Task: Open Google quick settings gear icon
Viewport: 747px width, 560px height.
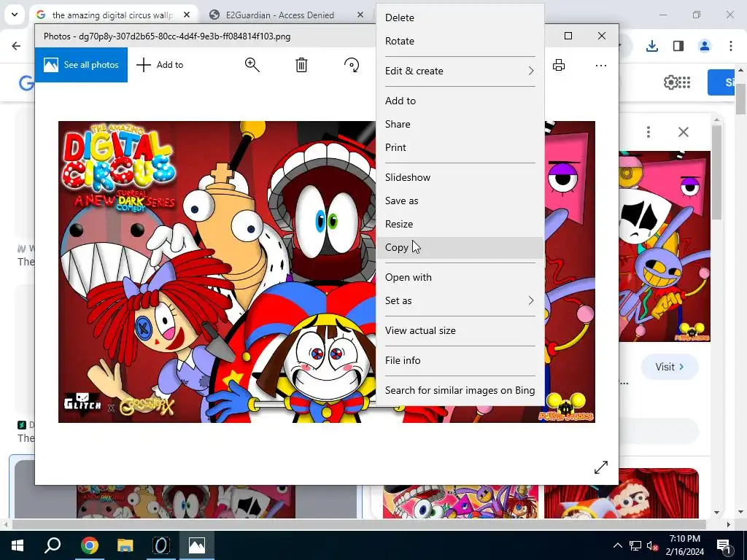Action: pos(670,82)
